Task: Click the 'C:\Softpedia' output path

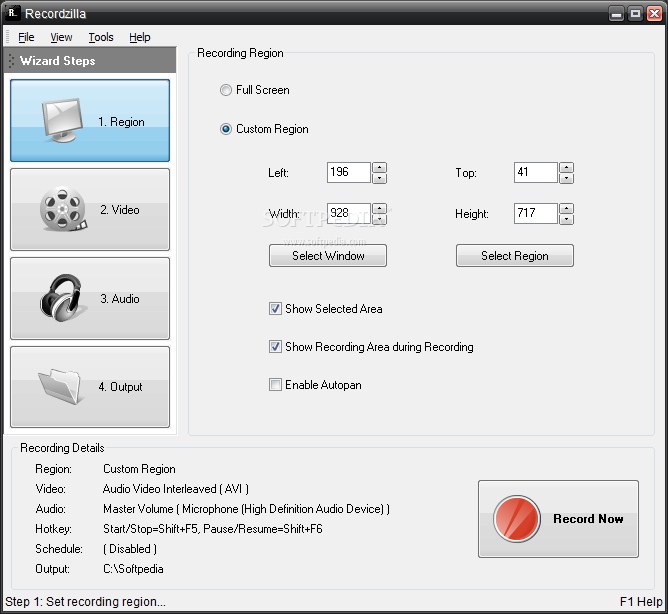Action: pyautogui.click(x=133, y=569)
